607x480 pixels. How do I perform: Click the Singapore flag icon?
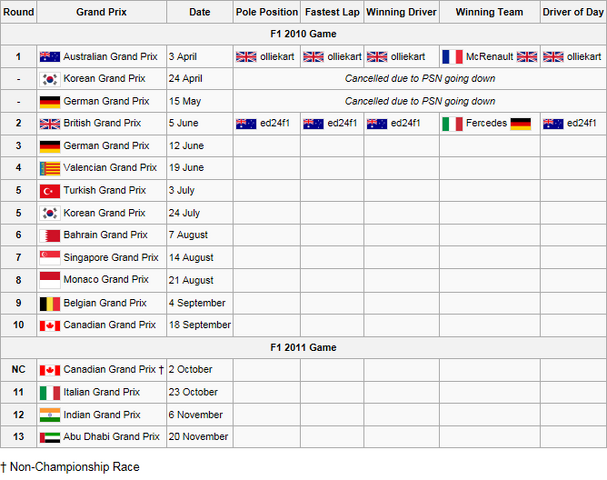(x=50, y=258)
